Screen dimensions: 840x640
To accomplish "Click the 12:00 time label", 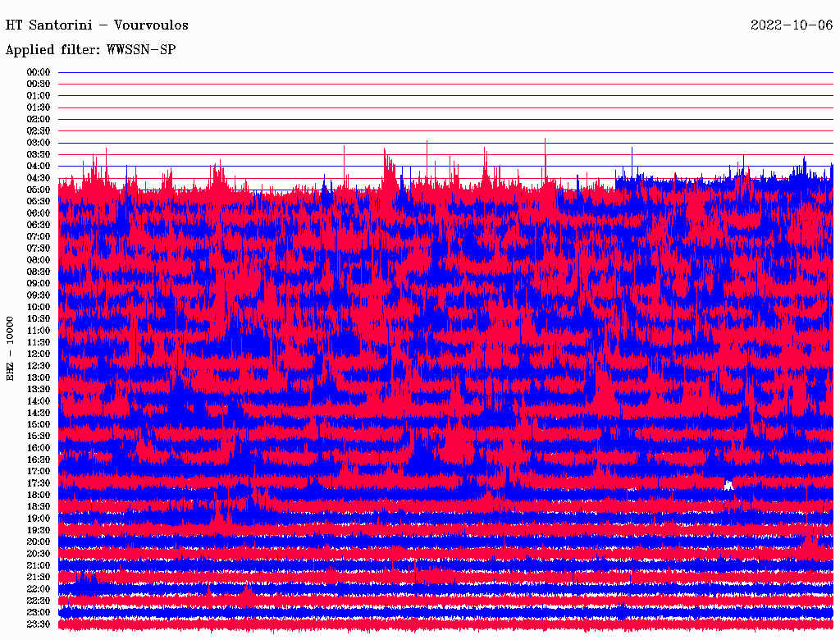I will [39, 354].
